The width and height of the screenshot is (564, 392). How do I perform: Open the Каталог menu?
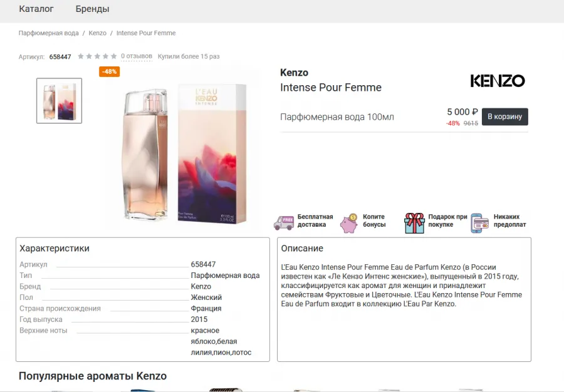coord(36,9)
